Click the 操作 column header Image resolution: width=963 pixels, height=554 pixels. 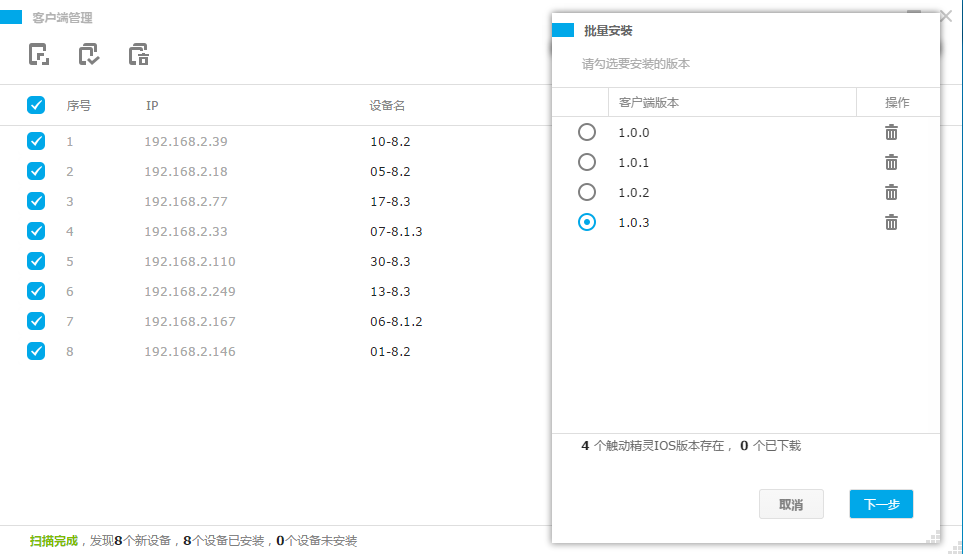coord(897,103)
